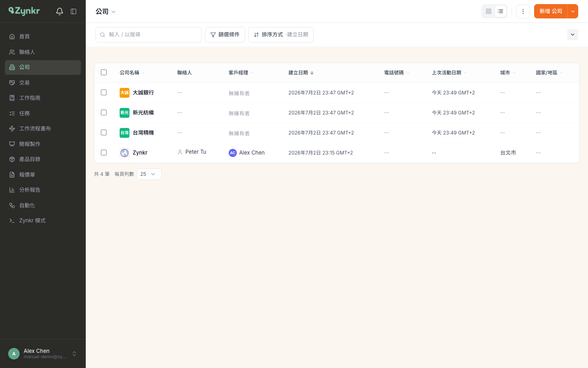Screen dimensions: 588x368
Task: Open the notifications bell
Action: tap(60, 11)
